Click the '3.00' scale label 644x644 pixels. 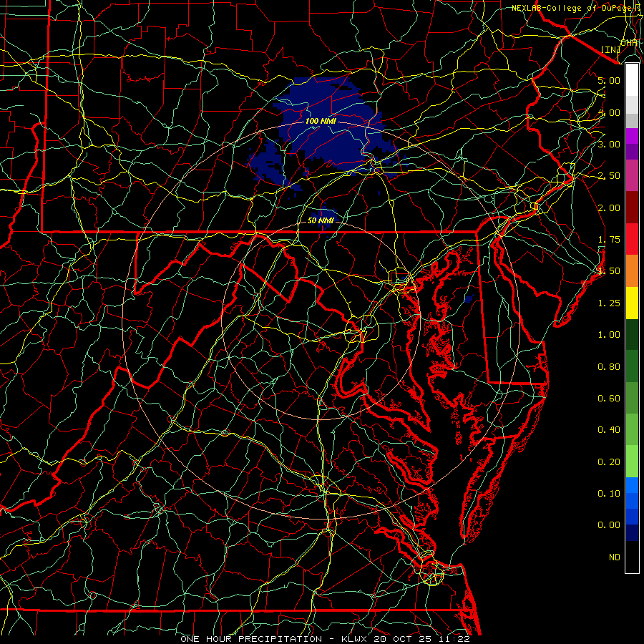click(x=609, y=144)
